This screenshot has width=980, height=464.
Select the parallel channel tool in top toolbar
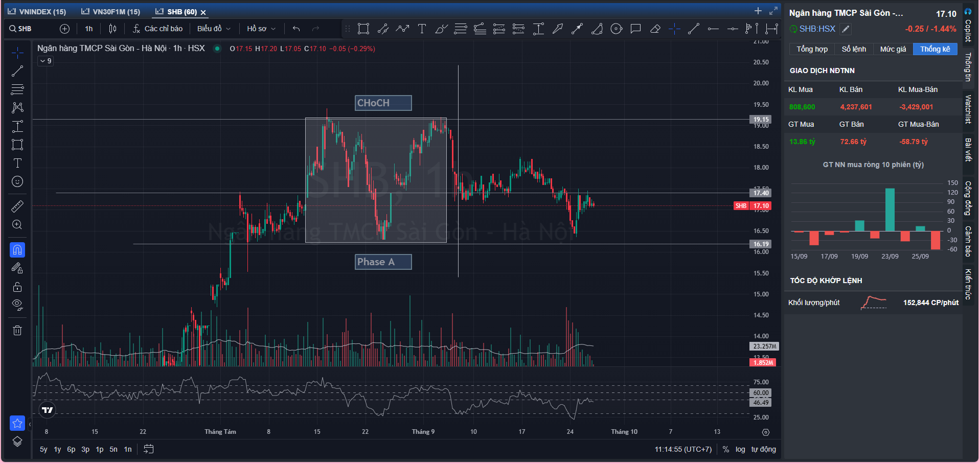tap(383, 29)
